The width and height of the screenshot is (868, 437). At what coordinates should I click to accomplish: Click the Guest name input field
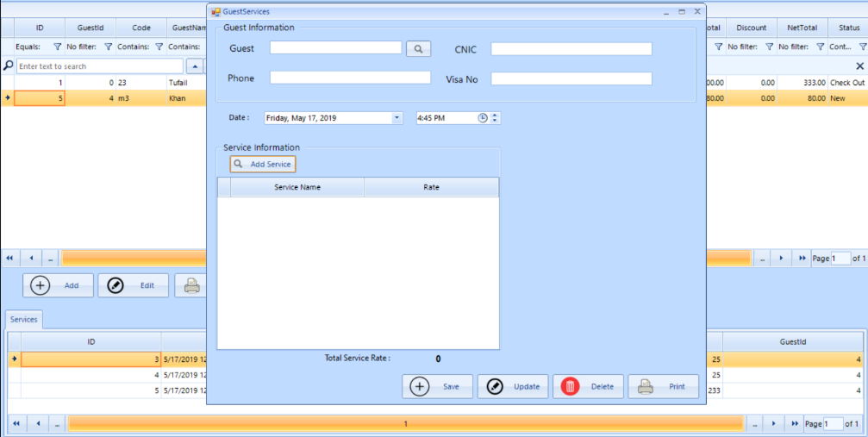coord(335,48)
